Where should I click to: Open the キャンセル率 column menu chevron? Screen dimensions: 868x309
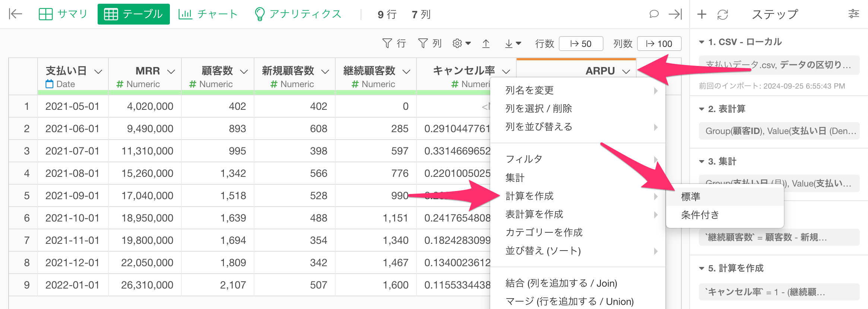click(x=506, y=71)
